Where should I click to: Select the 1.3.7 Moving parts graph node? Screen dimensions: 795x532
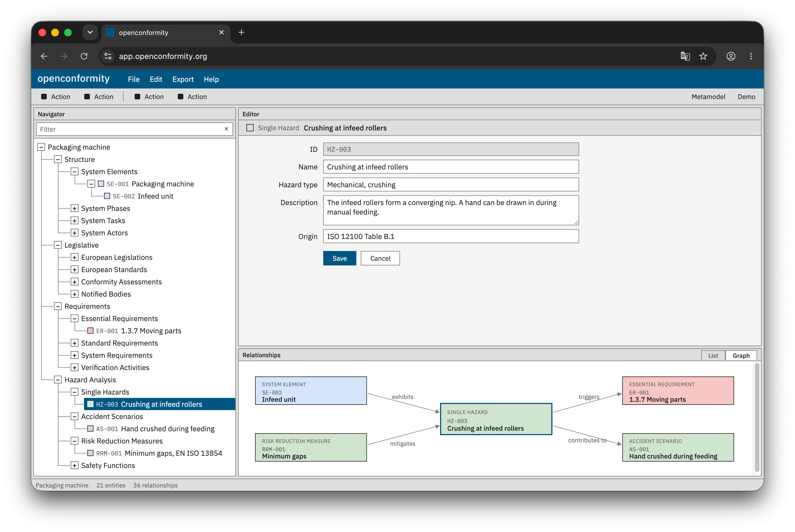(678, 390)
